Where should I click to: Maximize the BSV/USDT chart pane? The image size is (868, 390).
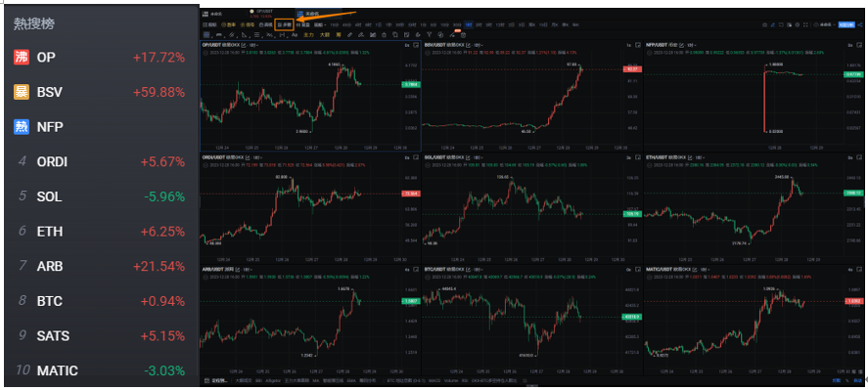point(637,45)
